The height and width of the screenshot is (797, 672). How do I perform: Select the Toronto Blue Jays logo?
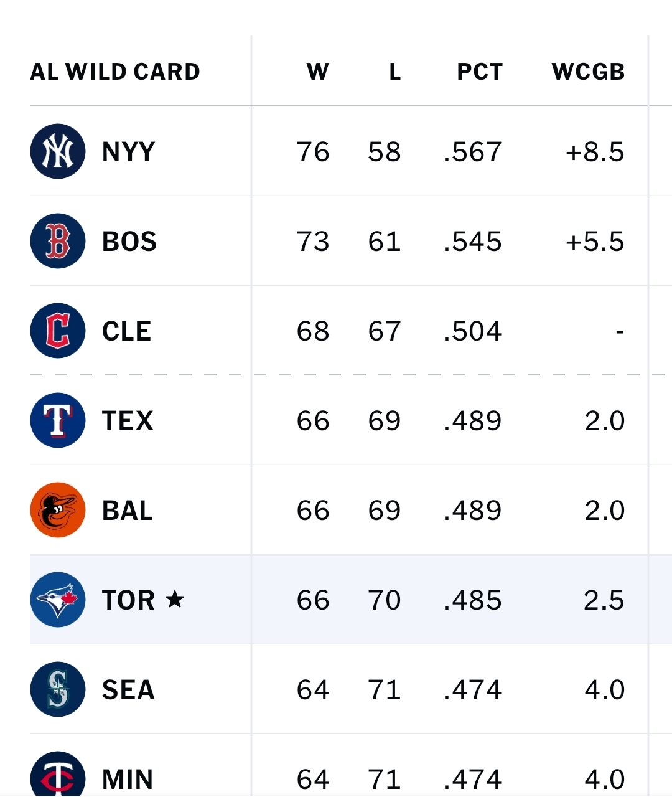58,600
